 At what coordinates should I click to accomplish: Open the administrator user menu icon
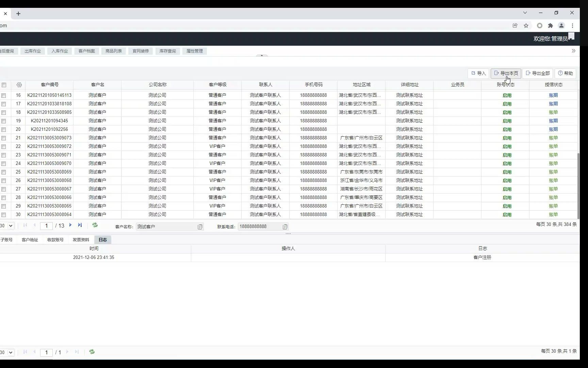coord(571,36)
